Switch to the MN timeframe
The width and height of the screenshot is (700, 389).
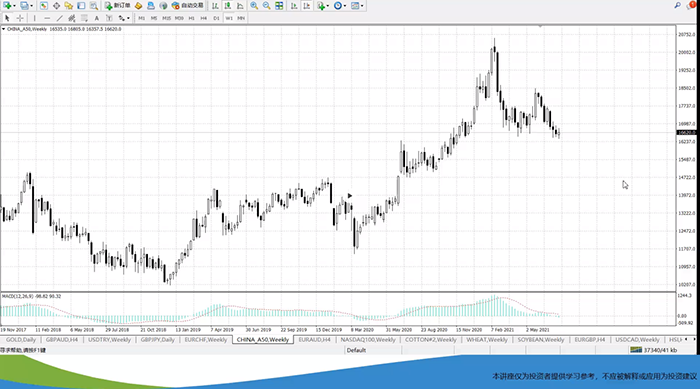[x=241, y=18]
